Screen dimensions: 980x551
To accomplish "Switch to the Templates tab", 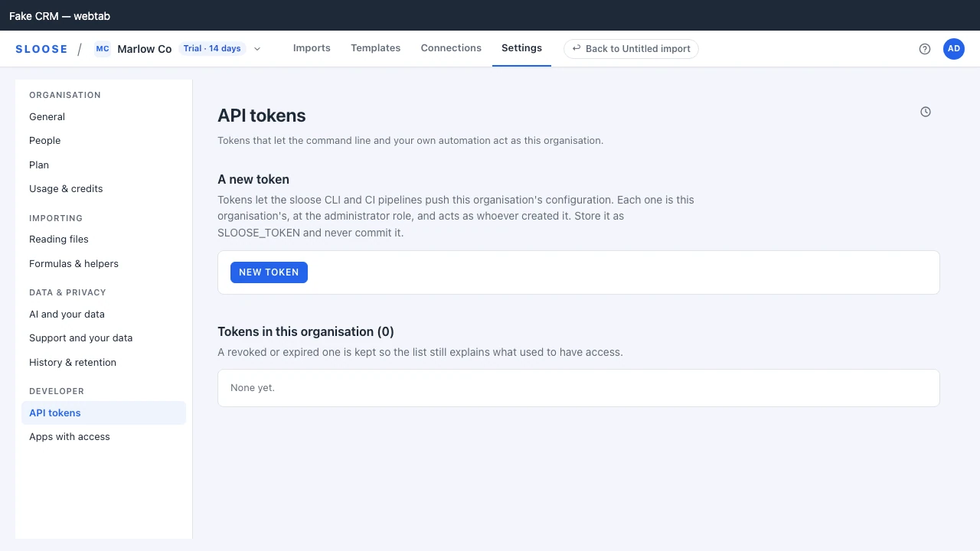I will pyautogui.click(x=376, y=48).
